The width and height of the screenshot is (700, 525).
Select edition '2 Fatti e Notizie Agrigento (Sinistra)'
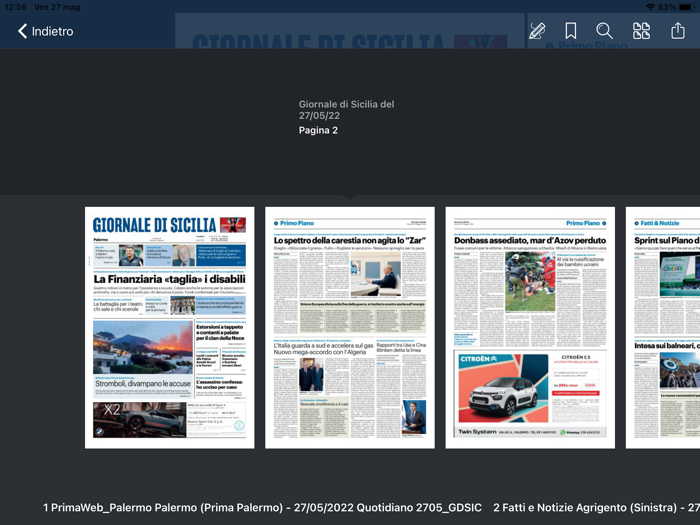coord(596,508)
